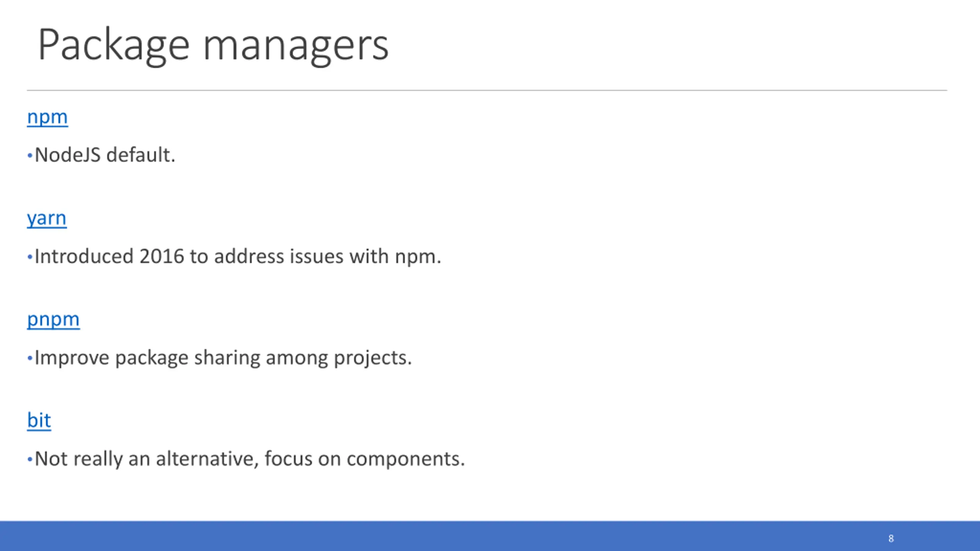
Task: Click the blue footer bar
Action: click(x=490, y=536)
